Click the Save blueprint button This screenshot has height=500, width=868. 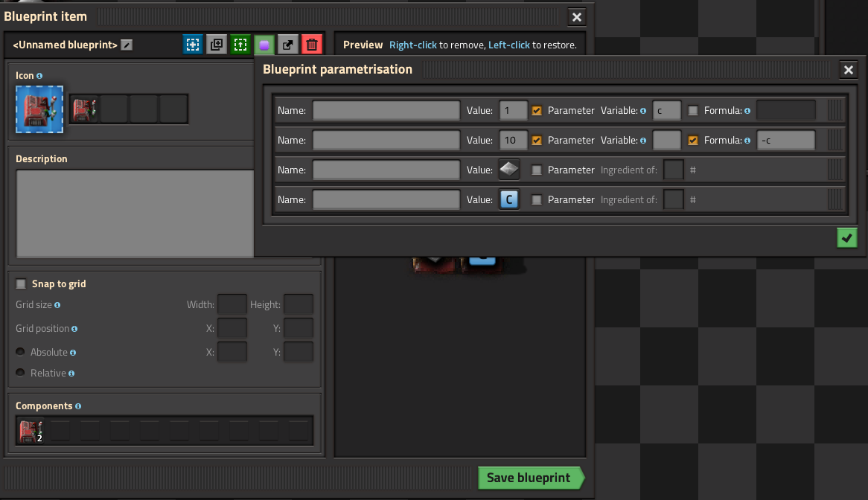click(529, 478)
